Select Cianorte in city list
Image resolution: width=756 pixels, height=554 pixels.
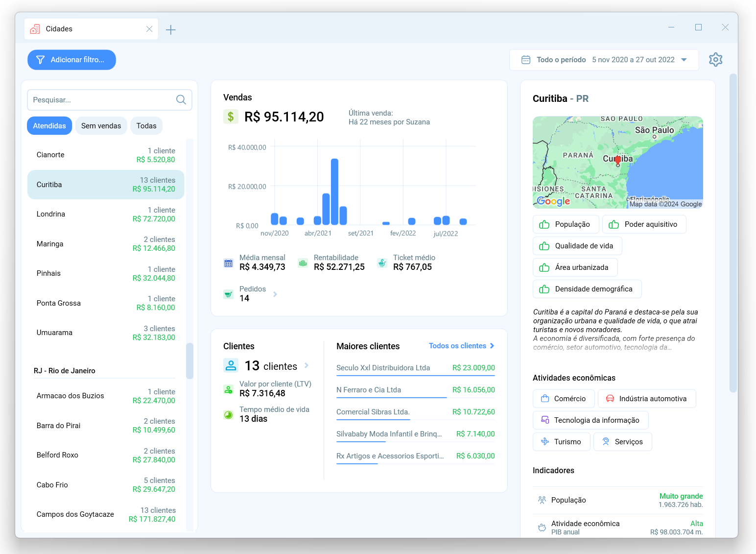click(106, 155)
